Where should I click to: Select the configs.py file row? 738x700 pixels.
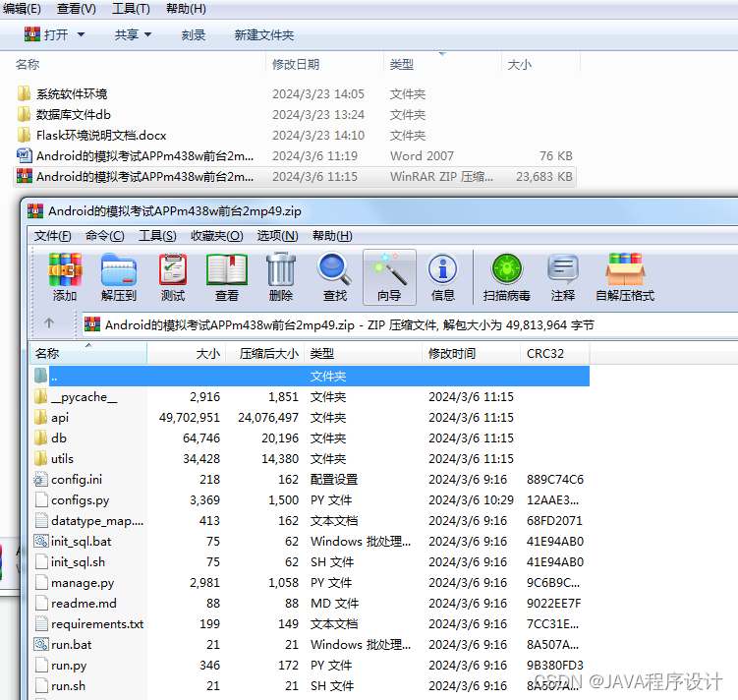pyautogui.click(x=312, y=500)
